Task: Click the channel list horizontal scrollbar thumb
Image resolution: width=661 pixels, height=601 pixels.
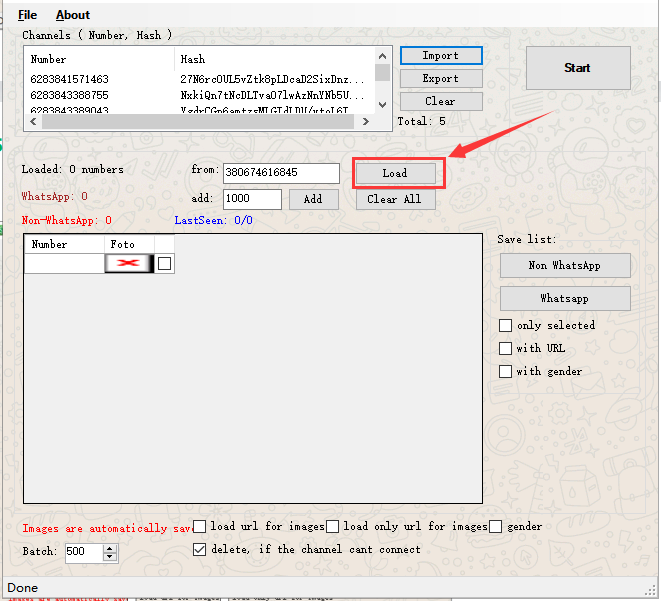Action: point(198,121)
